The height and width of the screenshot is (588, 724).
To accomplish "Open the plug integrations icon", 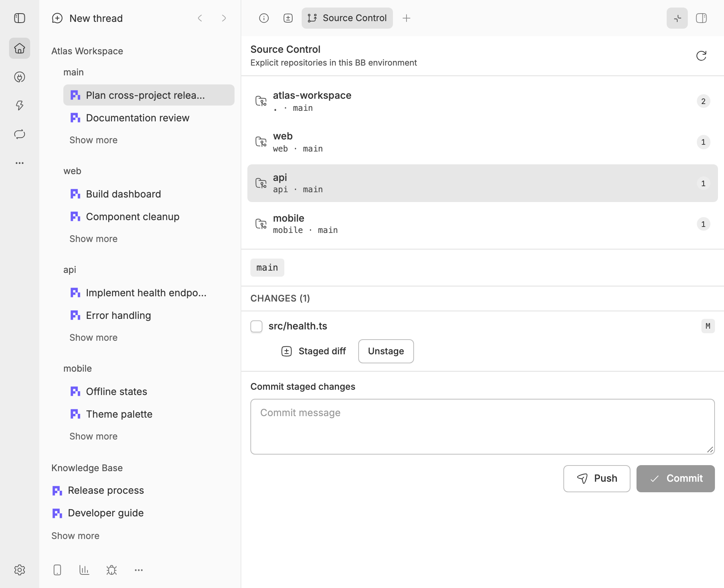I will click(x=20, y=77).
